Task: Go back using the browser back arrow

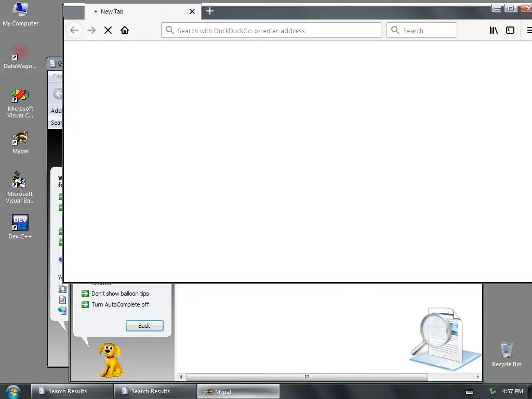Action: (x=74, y=30)
